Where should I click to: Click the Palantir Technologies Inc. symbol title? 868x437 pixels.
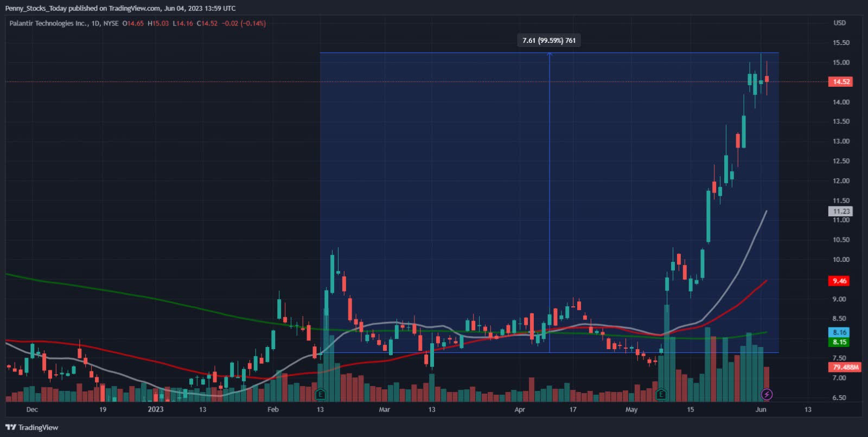click(x=49, y=23)
